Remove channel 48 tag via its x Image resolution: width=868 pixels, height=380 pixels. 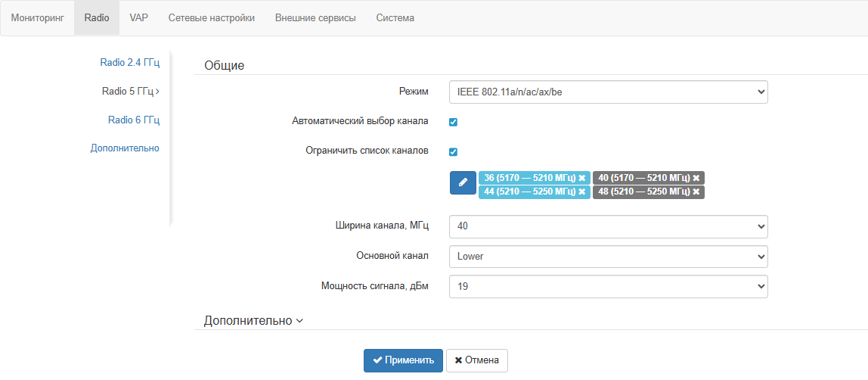click(696, 192)
